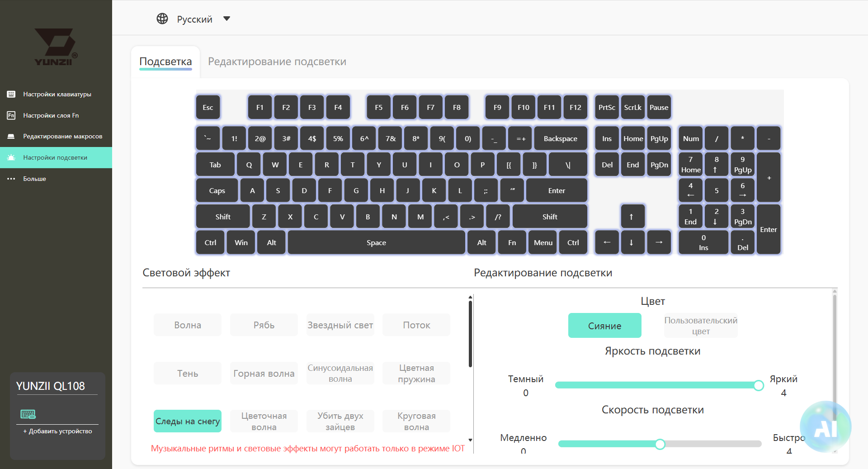Select Пользовательский цвет color mode

pos(701,326)
